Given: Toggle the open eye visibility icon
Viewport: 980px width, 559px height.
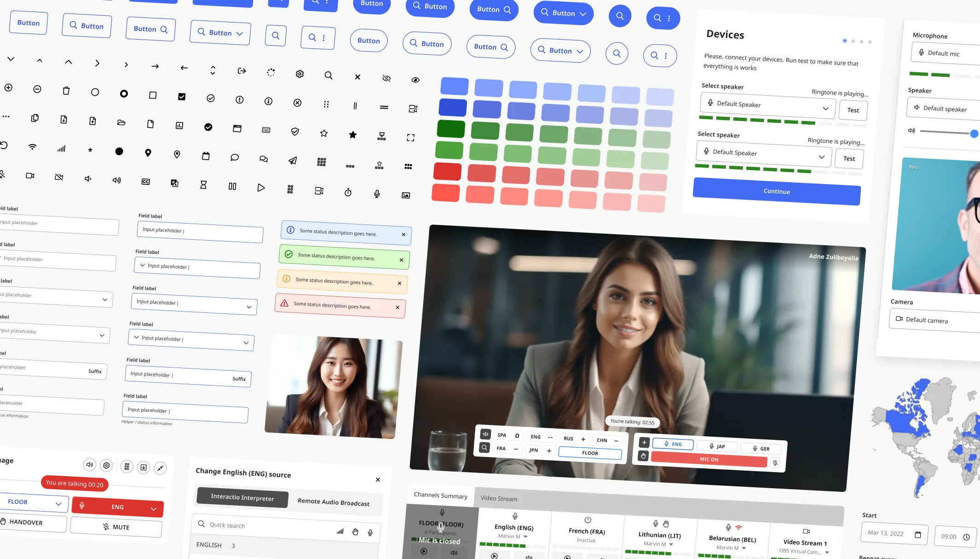Looking at the screenshot, I should [x=415, y=80].
